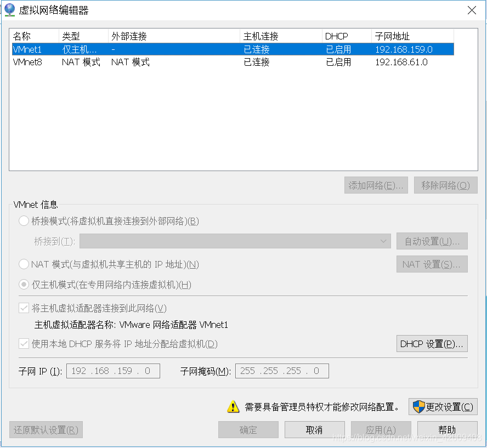This screenshot has width=487, height=448.
Task: Confirm with the 确定 button
Action: pos(248,430)
